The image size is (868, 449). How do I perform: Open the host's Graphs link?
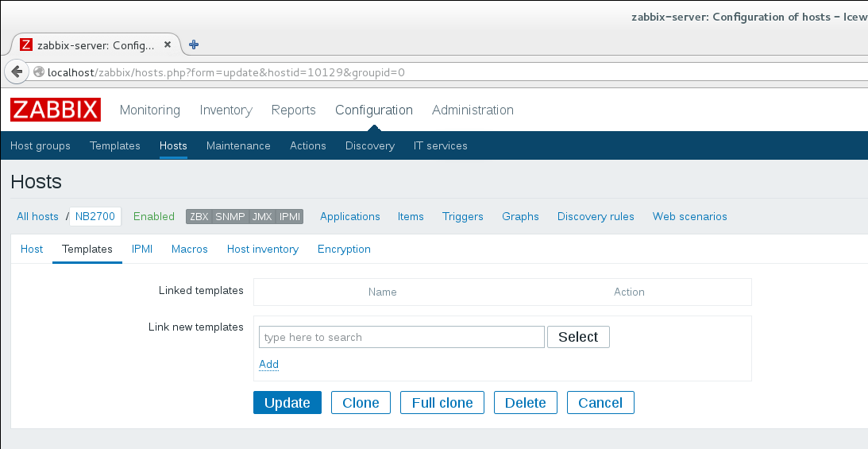(x=520, y=216)
